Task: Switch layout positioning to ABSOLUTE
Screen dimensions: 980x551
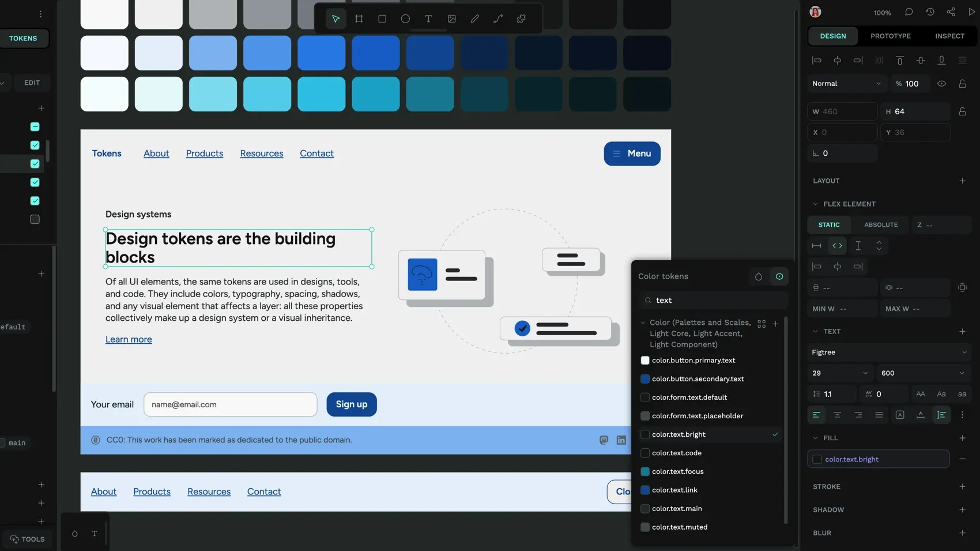Action: [881, 224]
